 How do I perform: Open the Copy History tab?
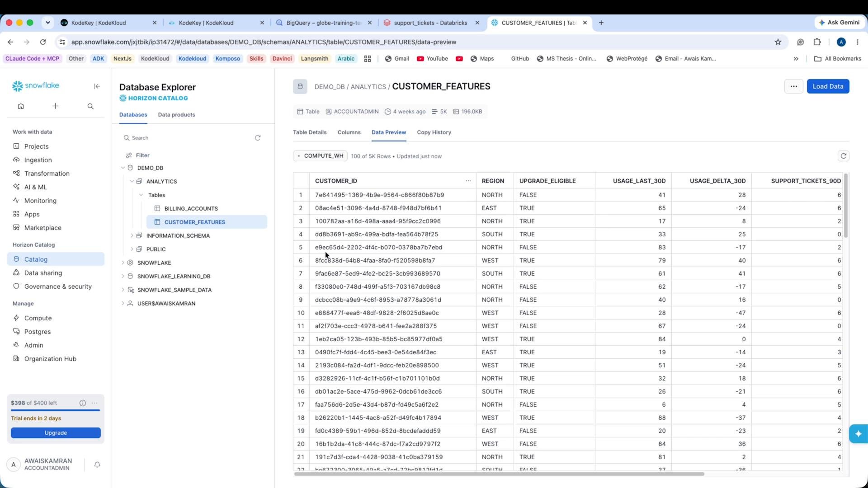point(434,132)
